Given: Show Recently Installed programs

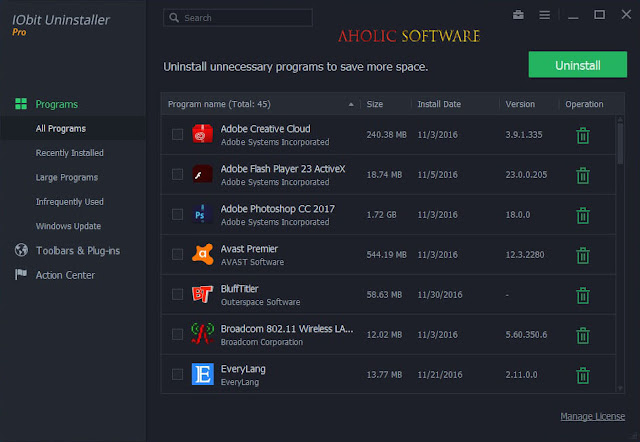Looking at the screenshot, I should [x=69, y=153].
